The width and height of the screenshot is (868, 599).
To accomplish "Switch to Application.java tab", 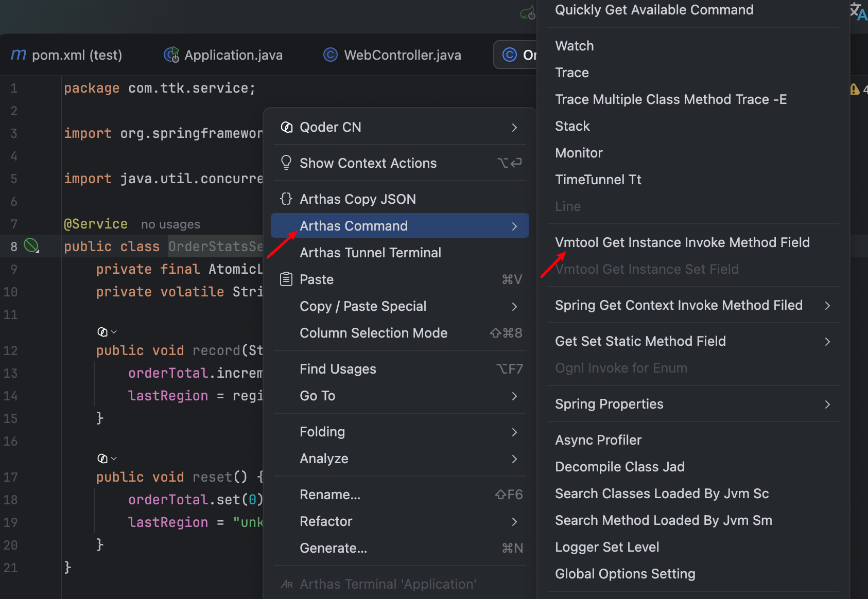I will click(223, 55).
